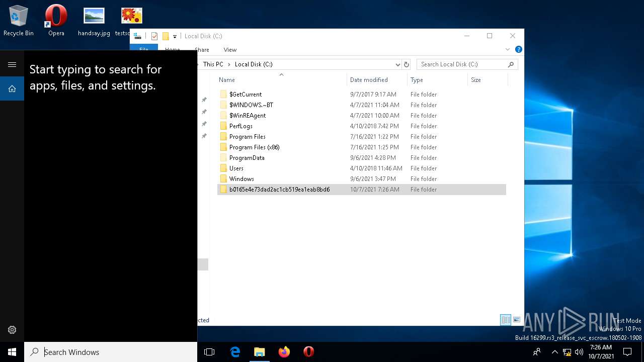Image resolution: width=644 pixels, height=362 pixels.
Task: Open the Action Center notification icon
Action: 627,352
